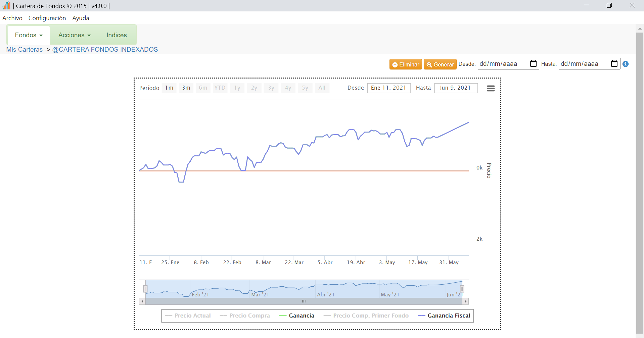Click the navigator horizontal scrollbar thumb
This screenshot has width=644, height=338.
304,301
